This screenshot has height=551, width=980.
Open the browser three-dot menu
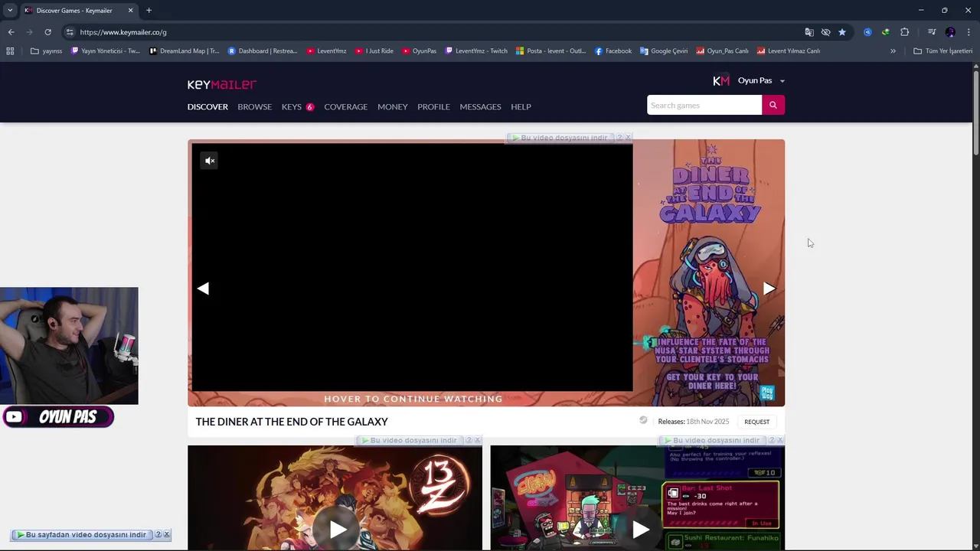[969, 32]
